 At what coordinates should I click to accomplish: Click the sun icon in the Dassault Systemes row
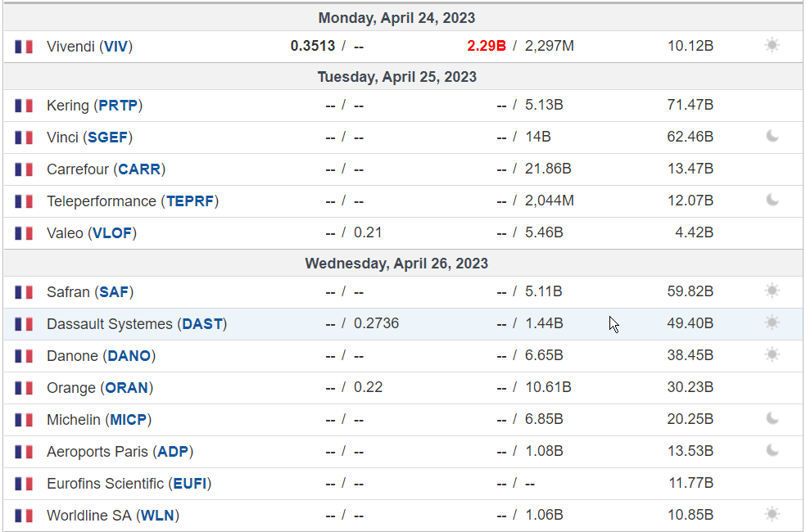tap(772, 322)
